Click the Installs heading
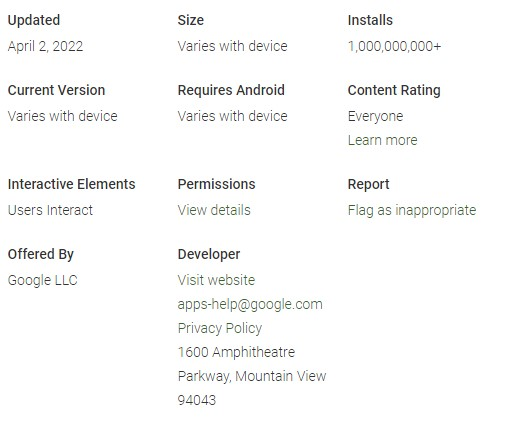531x432 pixels. [370, 20]
